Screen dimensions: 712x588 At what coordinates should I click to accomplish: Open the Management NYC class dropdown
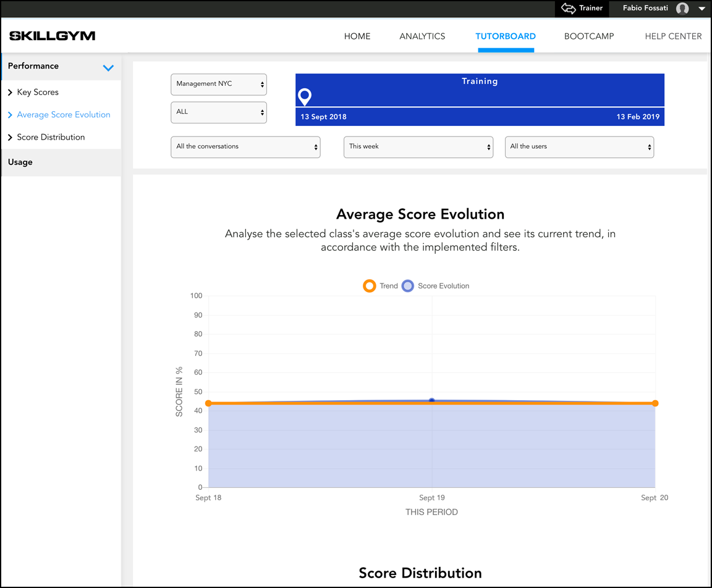point(218,85)
